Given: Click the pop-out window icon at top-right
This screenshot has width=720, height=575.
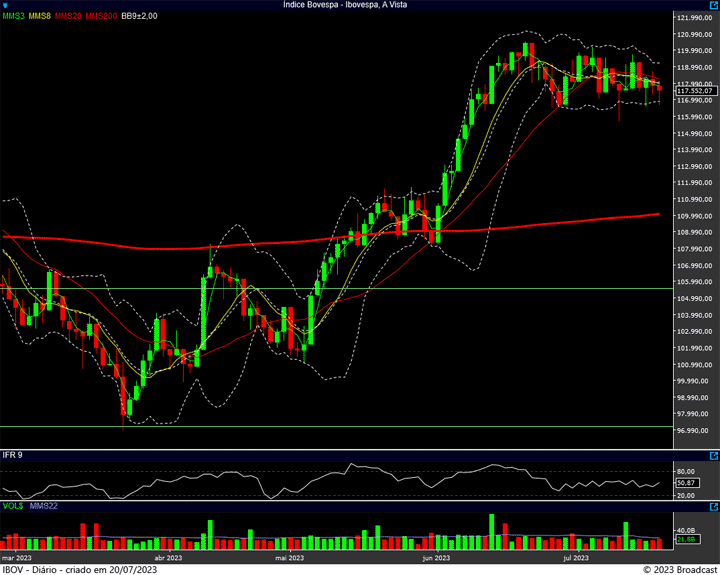Looking at the screenshot, I should tap(713, 5).
